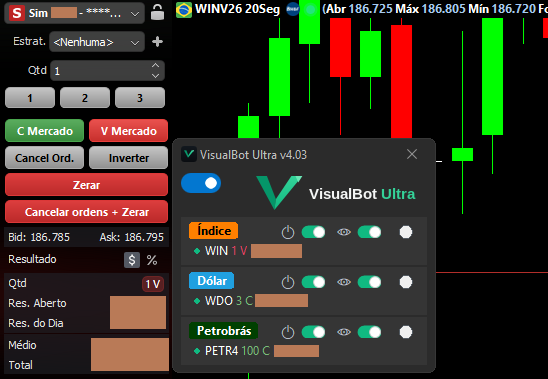
Task: Select the Índice strategy label
Action: click(x=214, y=231)
